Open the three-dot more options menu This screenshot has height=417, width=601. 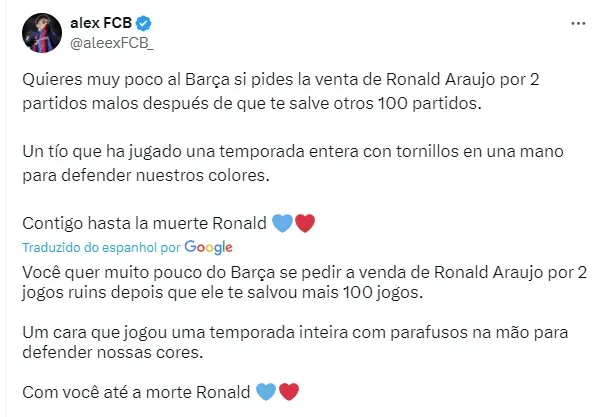(x=578, y=24)
